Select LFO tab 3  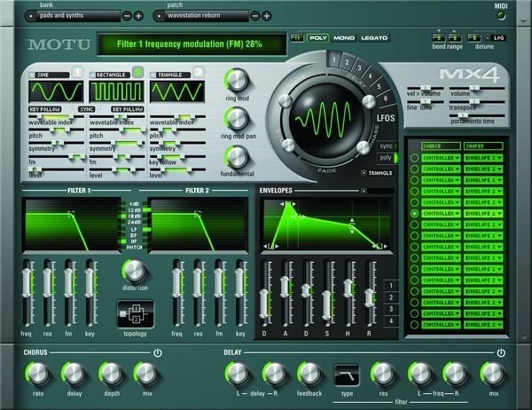coord(359,67)
